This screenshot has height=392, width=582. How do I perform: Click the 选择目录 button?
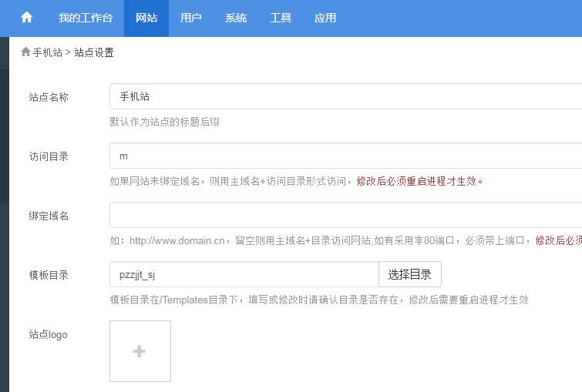click(x=410, y=274)
